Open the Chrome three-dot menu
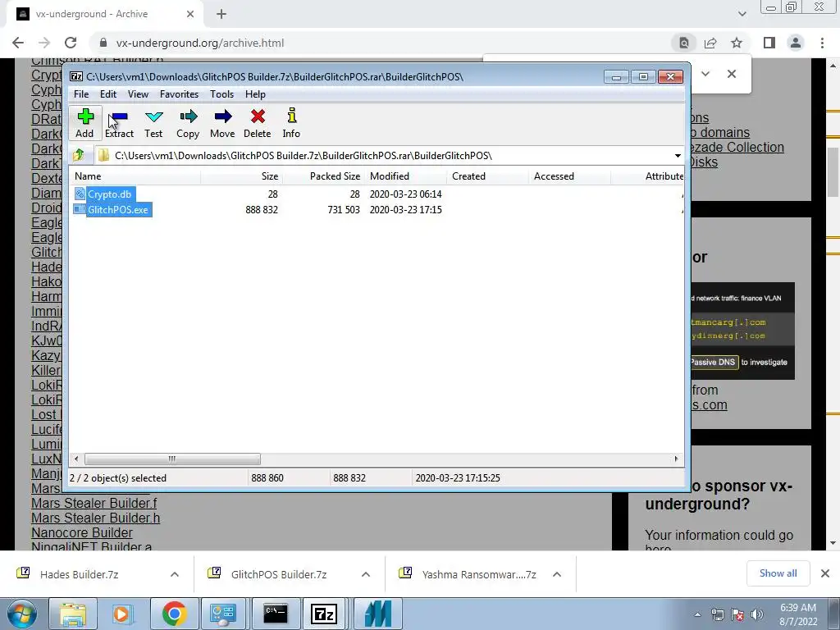 click(x=822, y=43)
